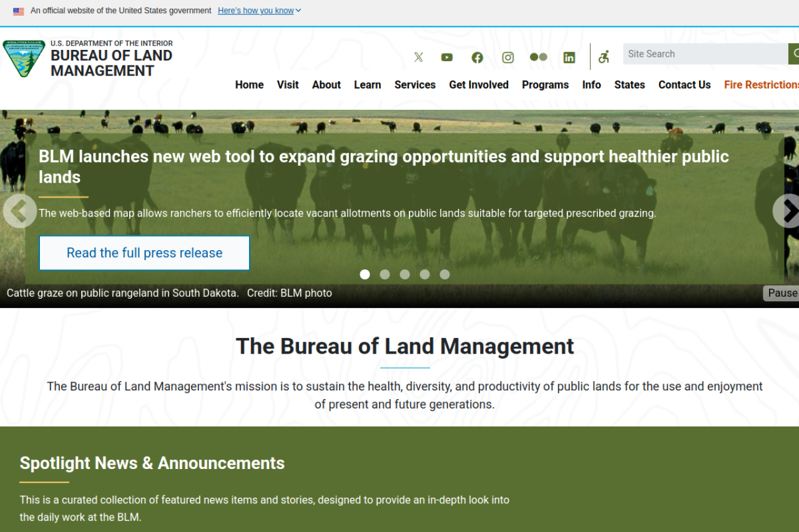Viewport: 799px width, 532px height.
Task: Click the BLM triangle logo
Action: pyautogui.click(x=24, y=59)
